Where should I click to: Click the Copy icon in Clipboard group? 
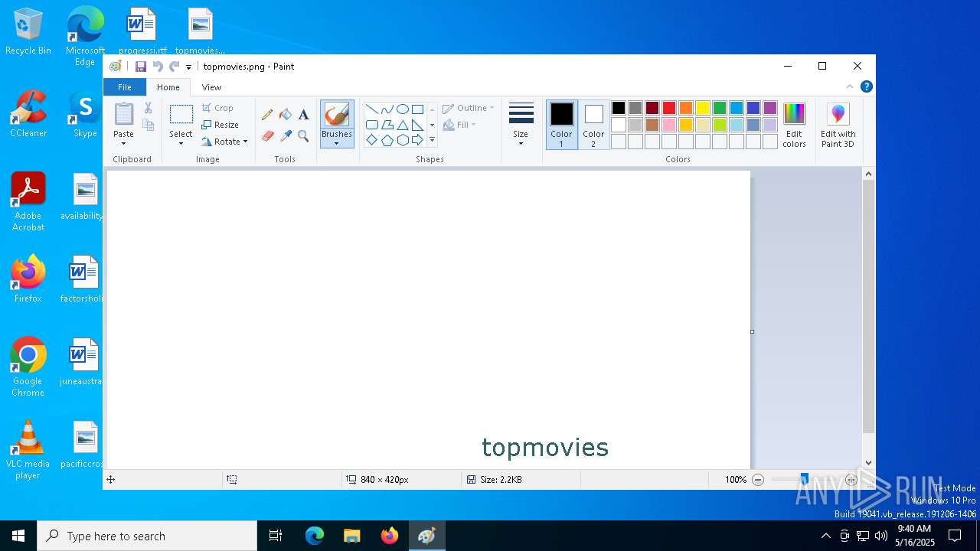[x=148, y=125]
